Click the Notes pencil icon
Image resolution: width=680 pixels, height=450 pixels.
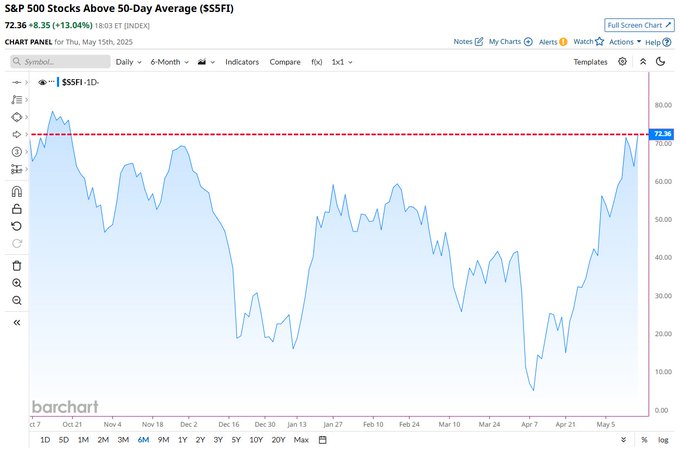(479, 42)
